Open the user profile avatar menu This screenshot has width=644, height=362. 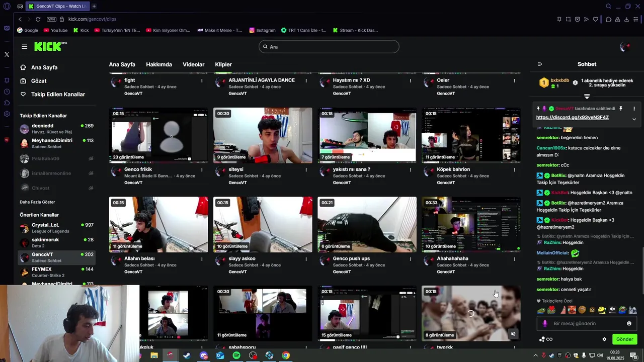pos(624,47)
